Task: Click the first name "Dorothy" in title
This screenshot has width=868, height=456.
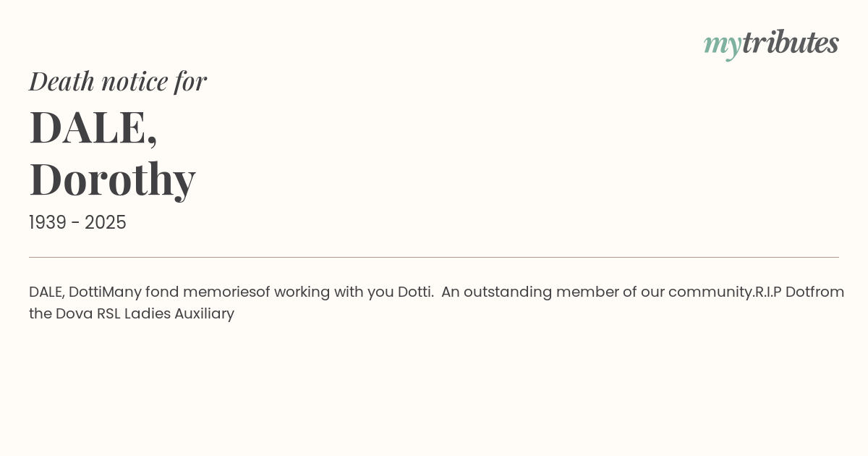Action: click(112, 179)
